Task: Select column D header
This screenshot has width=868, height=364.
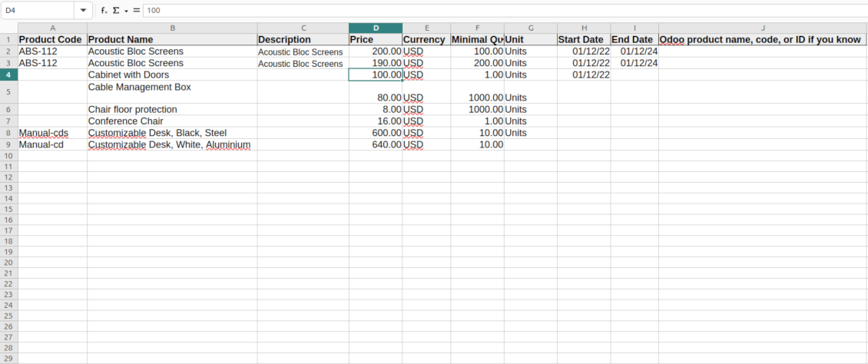Action: tap(375, 28)
